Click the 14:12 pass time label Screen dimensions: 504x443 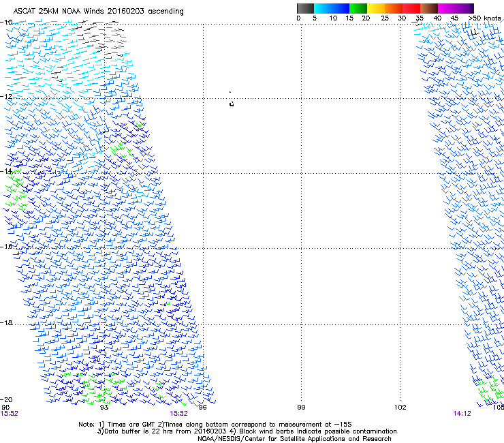pos(462,414)
